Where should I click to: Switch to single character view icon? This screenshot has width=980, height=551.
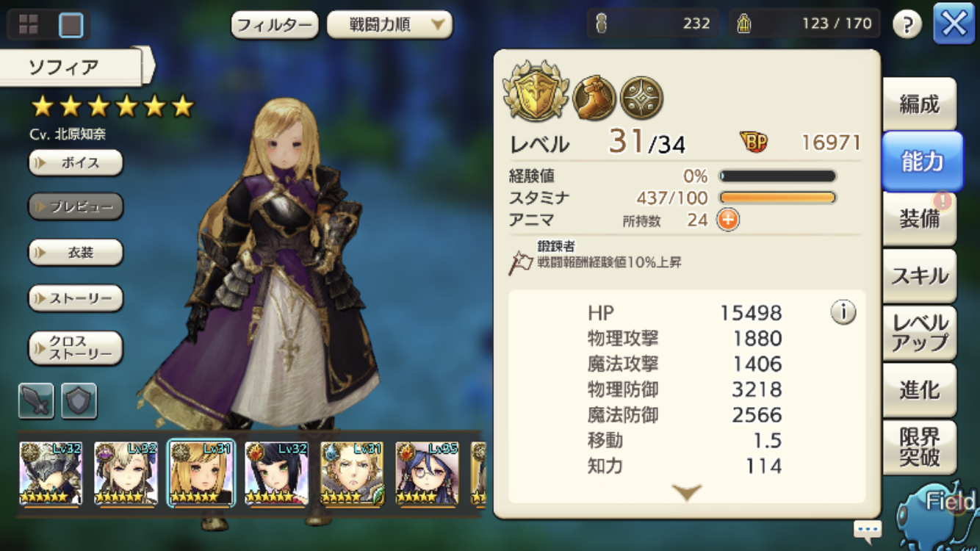pyautogui.click(x=71, y=26)
